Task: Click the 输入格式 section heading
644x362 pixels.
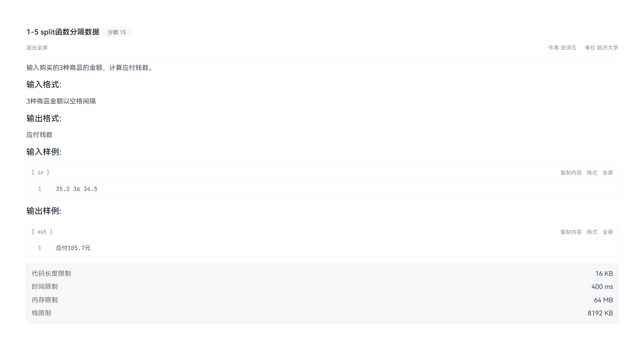Action: (44, 84)
